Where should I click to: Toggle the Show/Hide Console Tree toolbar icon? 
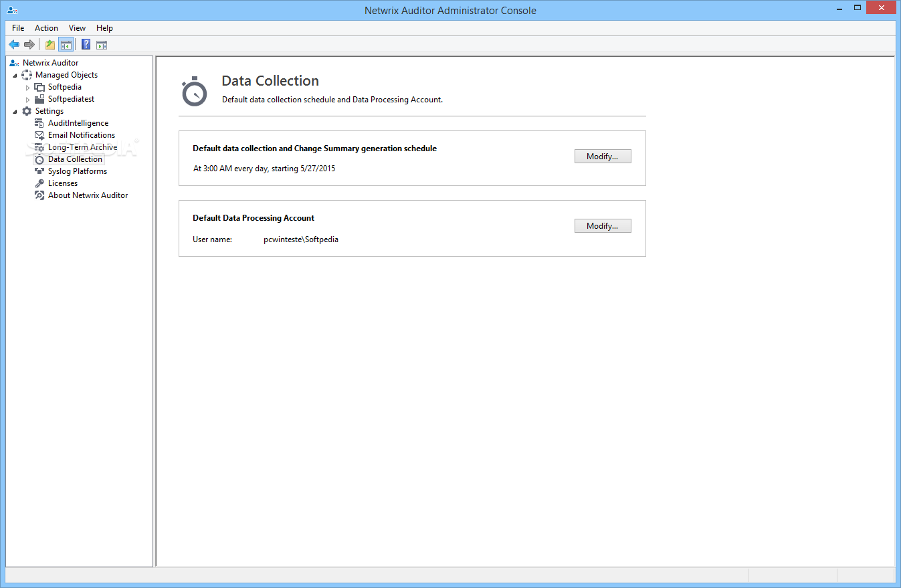(66, 45)
